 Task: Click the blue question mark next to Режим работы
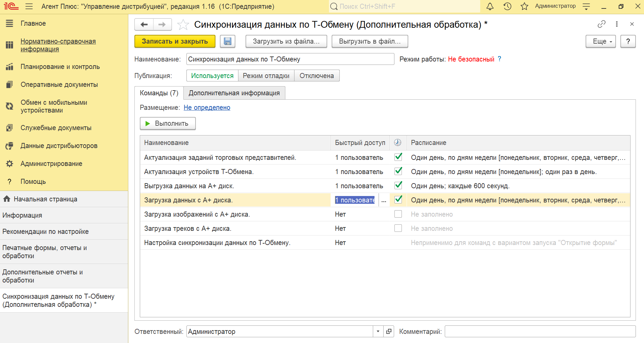[499, 59]
